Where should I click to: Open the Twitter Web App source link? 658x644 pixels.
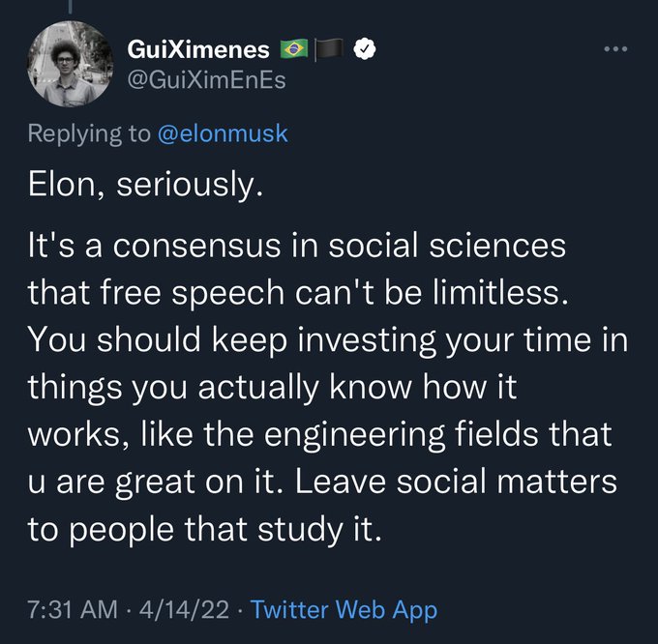pyautogui.click(x=344, y=610)
